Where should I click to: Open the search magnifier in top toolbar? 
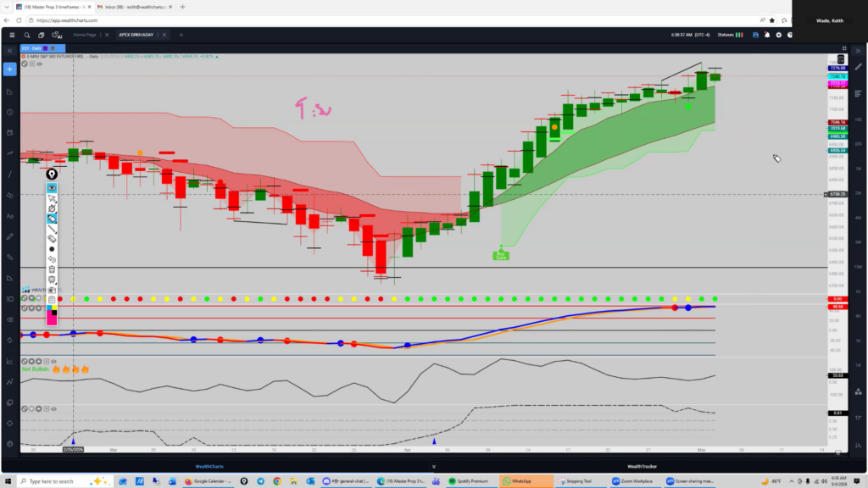pyautogui.click(x=26, y=35)
